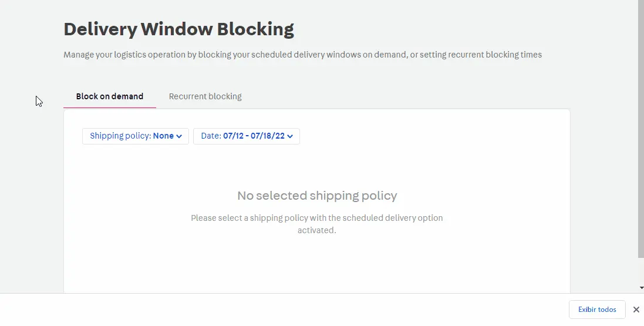Click the "Shipping policy:" filter label
The image size is (644, 326).
120,136
